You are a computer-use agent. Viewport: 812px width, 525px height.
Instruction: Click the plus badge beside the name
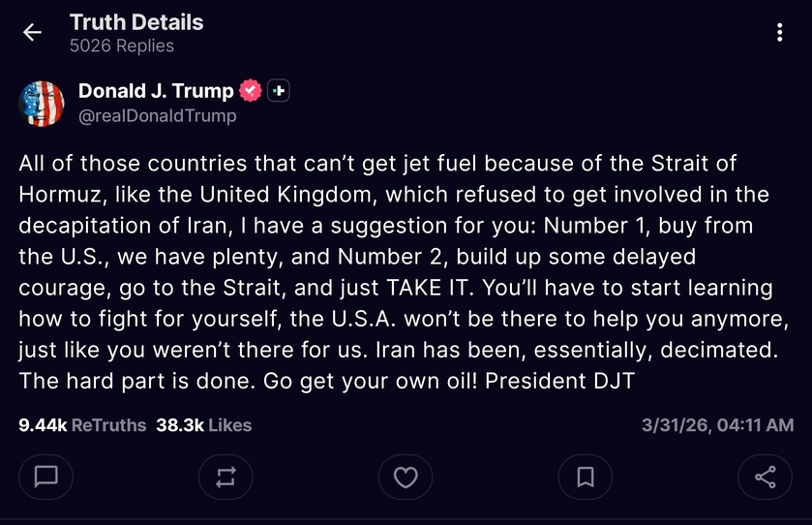point(279,91)
